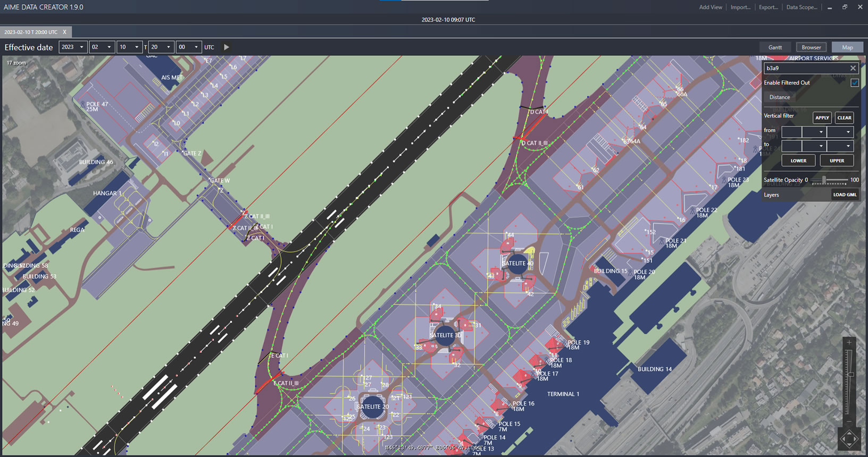
Task: Click the SATELITE 40 map marker
Action: [x=518, y=264]
